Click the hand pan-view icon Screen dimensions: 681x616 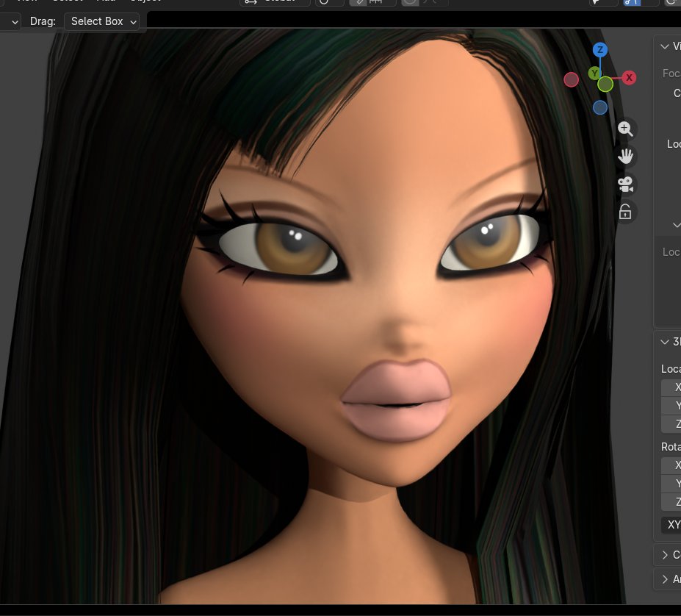tap(625, 156)
